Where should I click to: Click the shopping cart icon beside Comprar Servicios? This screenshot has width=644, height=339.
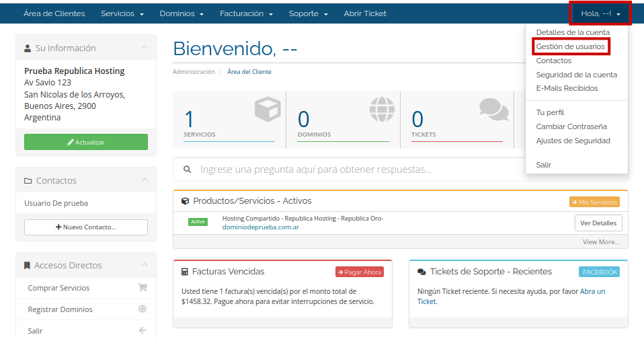(x=142, y=288)
